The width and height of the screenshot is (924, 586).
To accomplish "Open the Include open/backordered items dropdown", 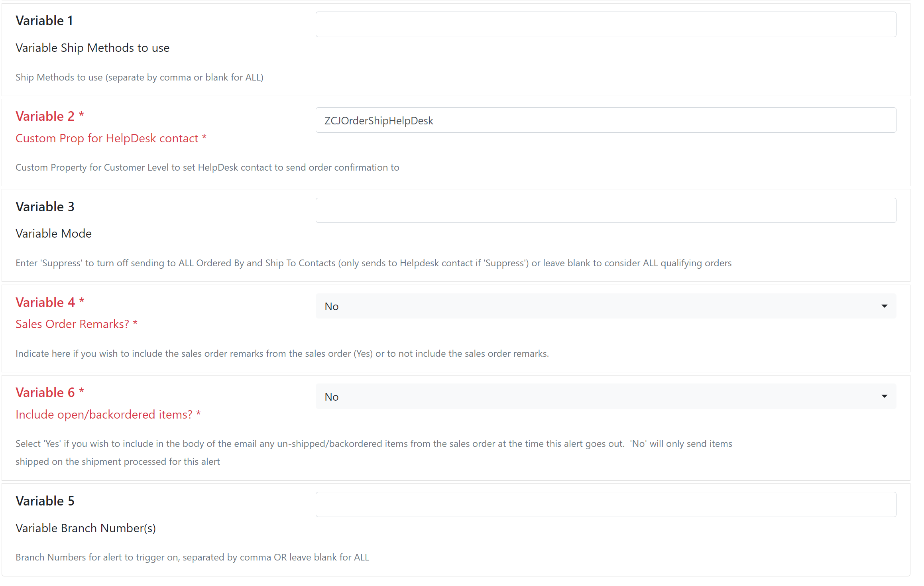I will coord(606,396).
